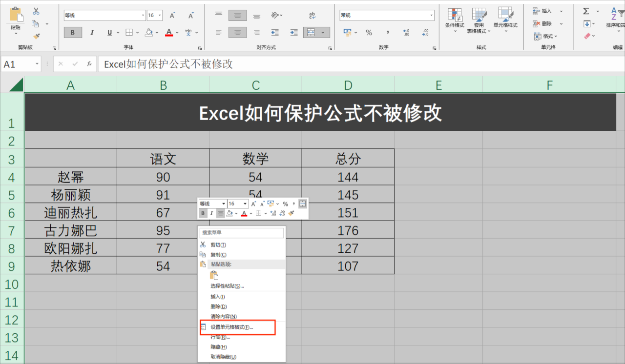Click the ribbon Copy icon
The image size is (625, 364).
35,23
